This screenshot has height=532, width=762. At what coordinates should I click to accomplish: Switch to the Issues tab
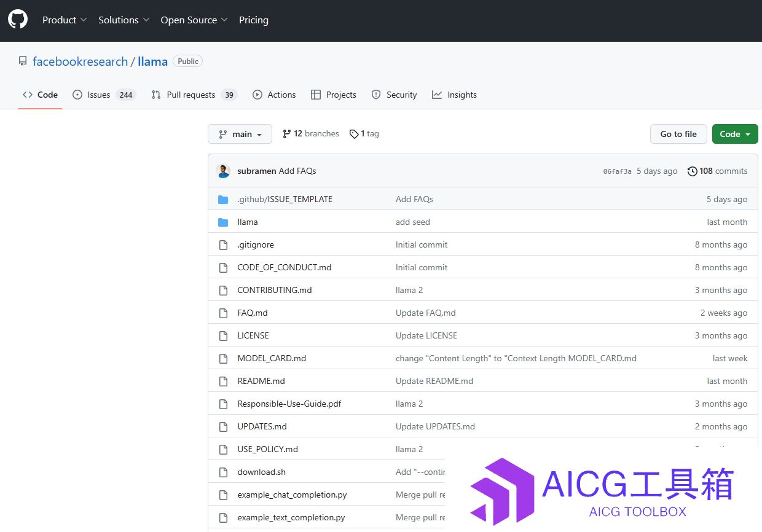(x=104, y=95)
